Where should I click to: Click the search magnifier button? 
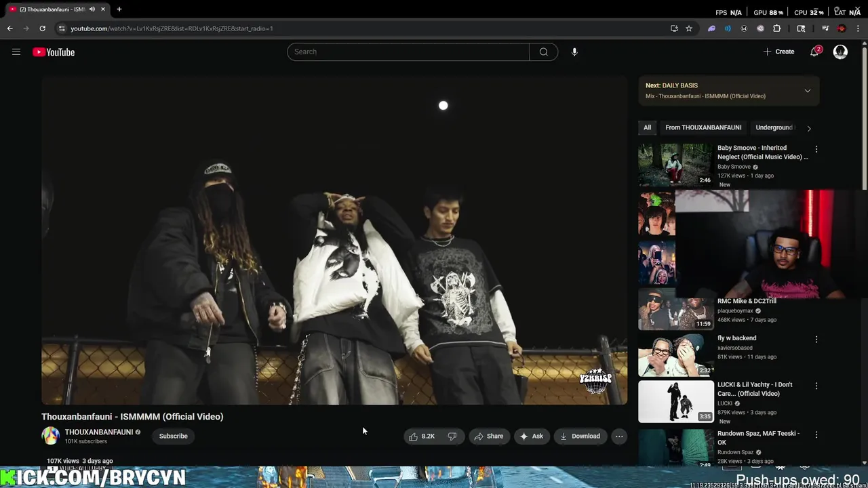coord(544,52)
